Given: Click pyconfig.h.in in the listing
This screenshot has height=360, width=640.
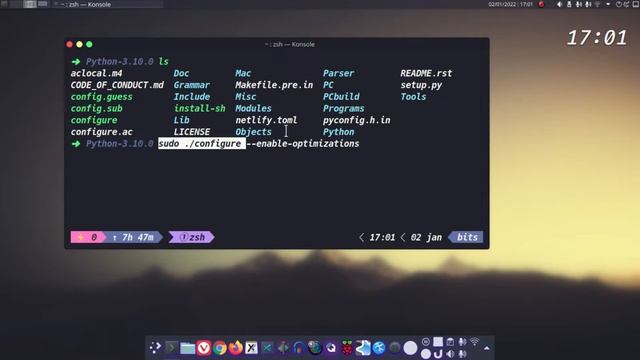Looking at the screenshot, I should coord(357,120).
